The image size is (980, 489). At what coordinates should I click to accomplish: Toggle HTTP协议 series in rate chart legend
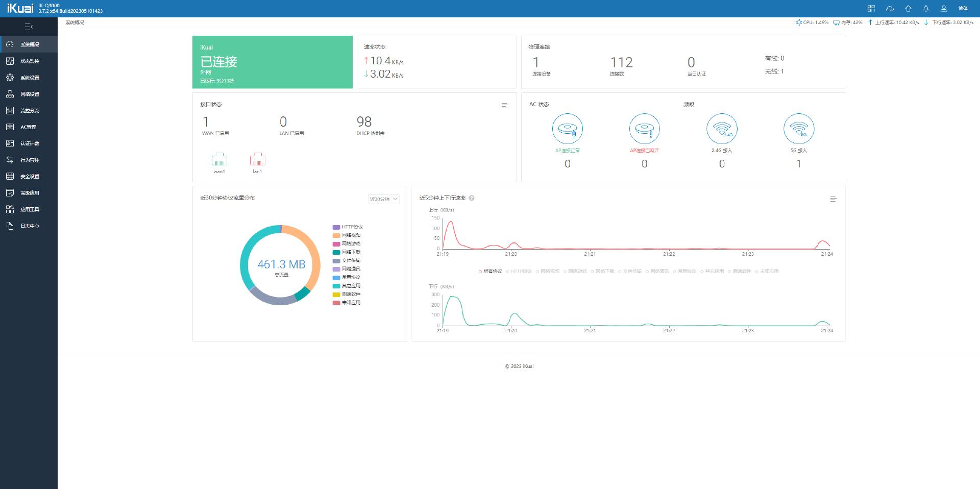pyautogui.click(x=519, y=271)
